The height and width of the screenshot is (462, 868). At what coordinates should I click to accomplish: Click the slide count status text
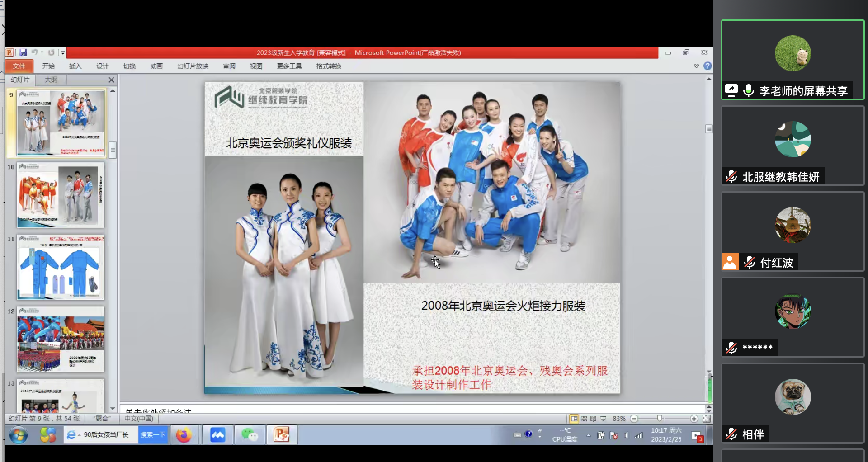(44, 419)
